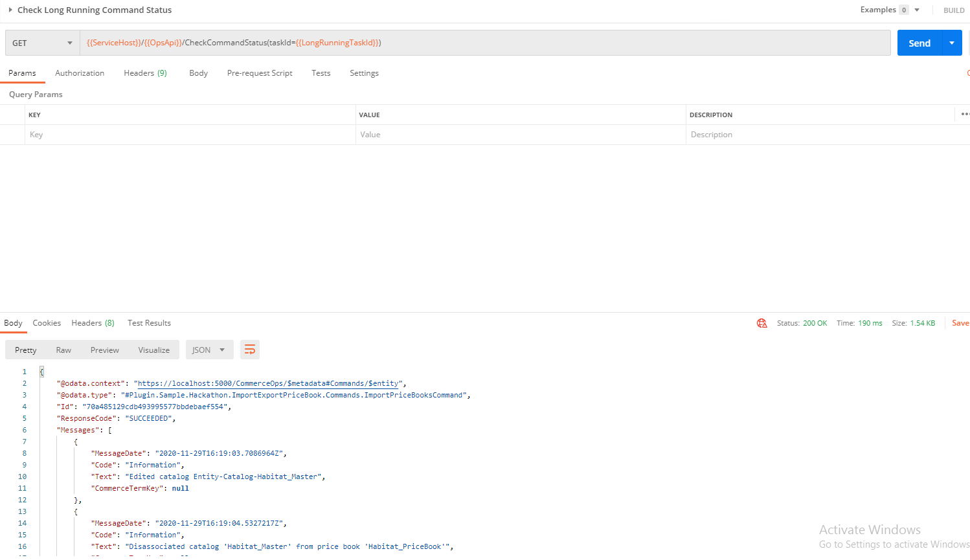Open the Settings tab
The width and height of the screenshot is (970, 560).
point(364,73)
